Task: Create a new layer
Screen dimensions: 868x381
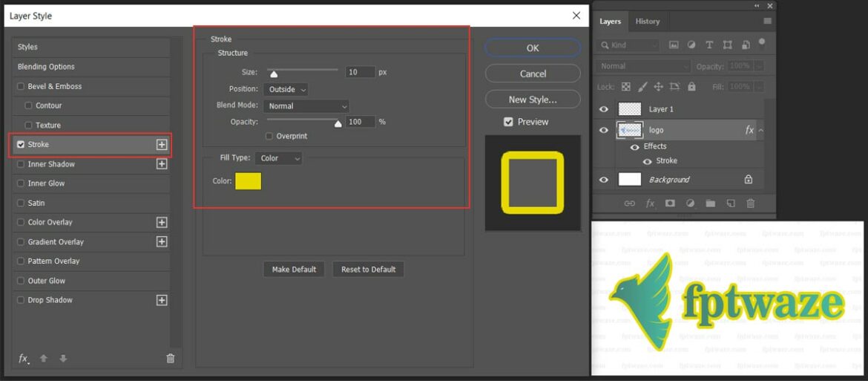Action: tap(730, 203)
